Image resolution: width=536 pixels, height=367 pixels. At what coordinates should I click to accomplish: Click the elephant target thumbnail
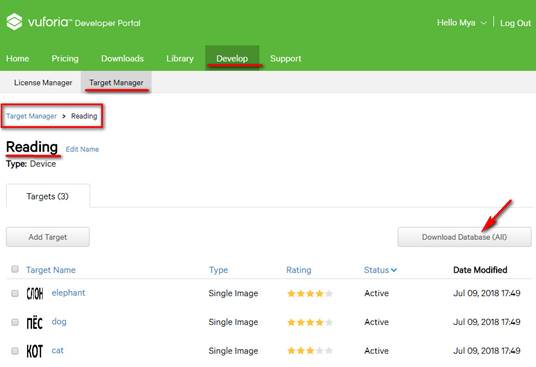pos(35,293)
